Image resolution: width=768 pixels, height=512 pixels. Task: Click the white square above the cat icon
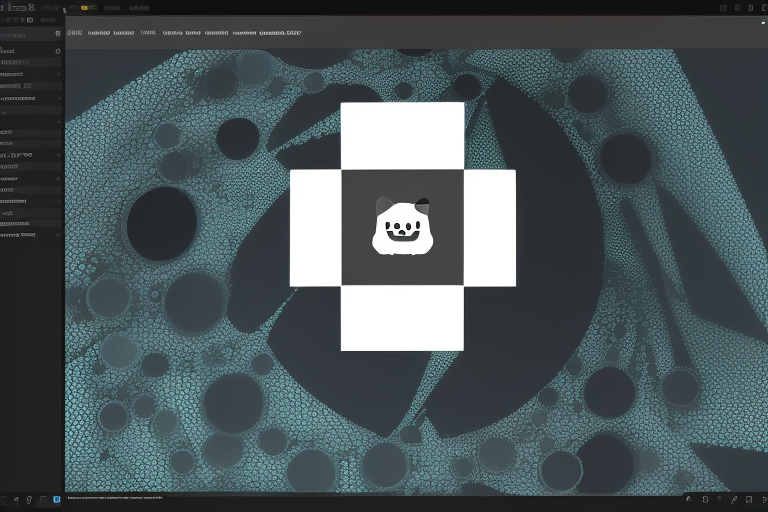pyautogui.click(x=402, y=135)
